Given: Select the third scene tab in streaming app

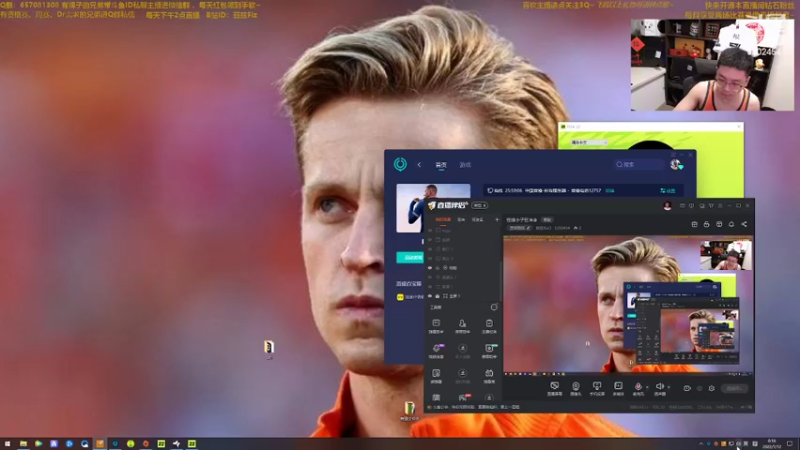Looking at the screenshot, I should (x=478, y=219).
